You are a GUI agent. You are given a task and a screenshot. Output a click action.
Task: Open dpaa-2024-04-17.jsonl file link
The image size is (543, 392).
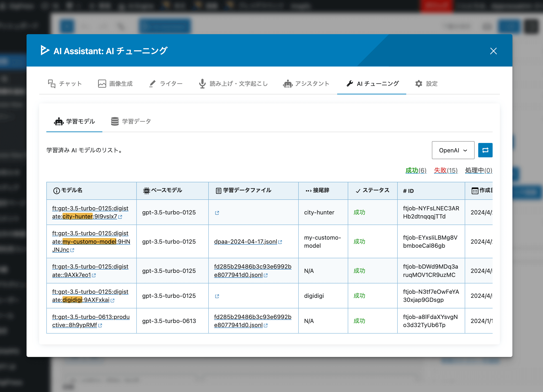tap(248, 242)
